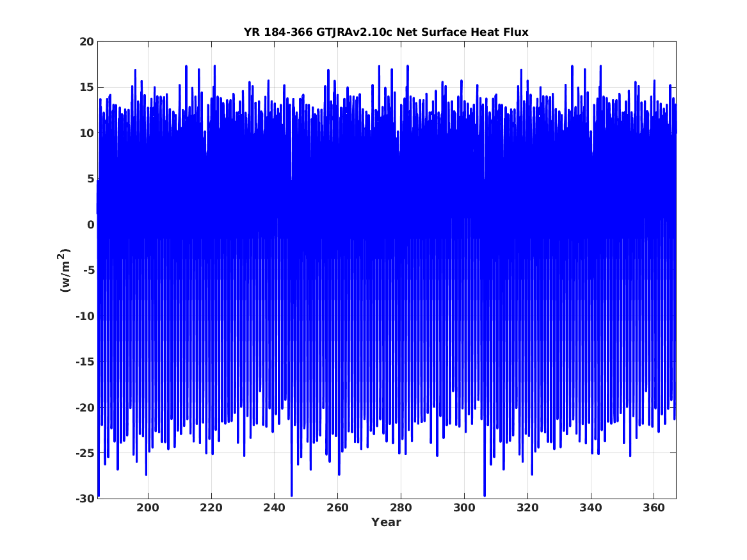Click the x-axis tick label '320'
Screen dimensions: 747x560
coord(528,508)
